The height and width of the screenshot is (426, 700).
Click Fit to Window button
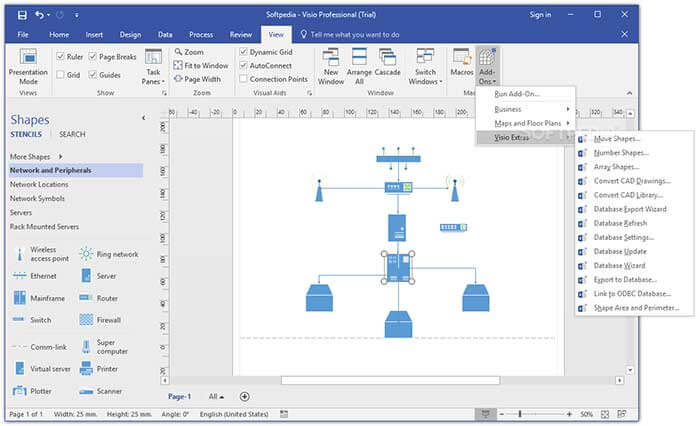coord(205,65)
